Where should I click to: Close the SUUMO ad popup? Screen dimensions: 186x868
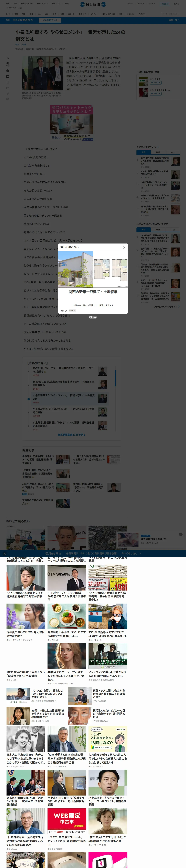click(93, 317)
